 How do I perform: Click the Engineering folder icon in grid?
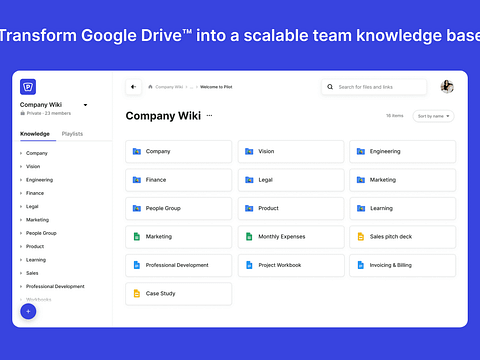tap(361, 151)
